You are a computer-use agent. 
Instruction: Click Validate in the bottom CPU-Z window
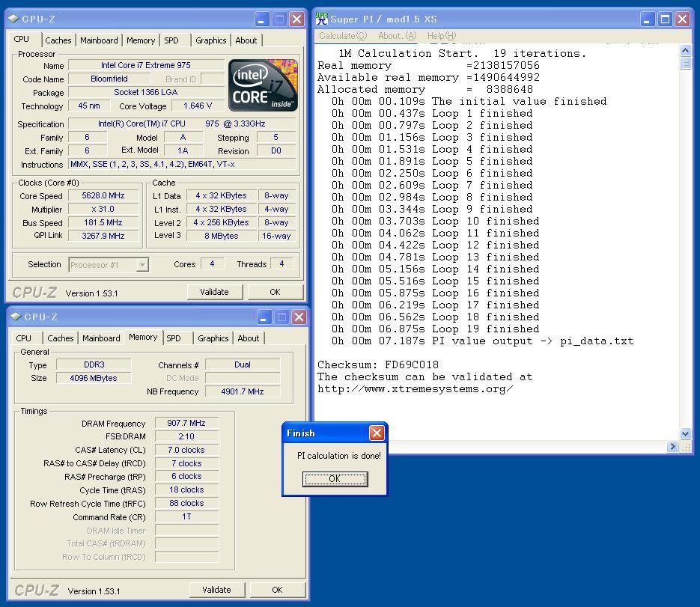217,590
